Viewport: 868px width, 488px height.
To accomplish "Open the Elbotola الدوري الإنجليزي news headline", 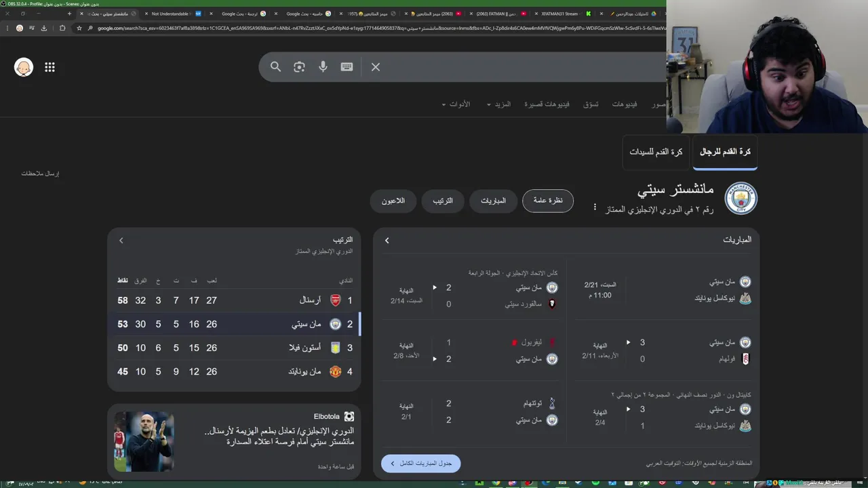I will 279,436.
